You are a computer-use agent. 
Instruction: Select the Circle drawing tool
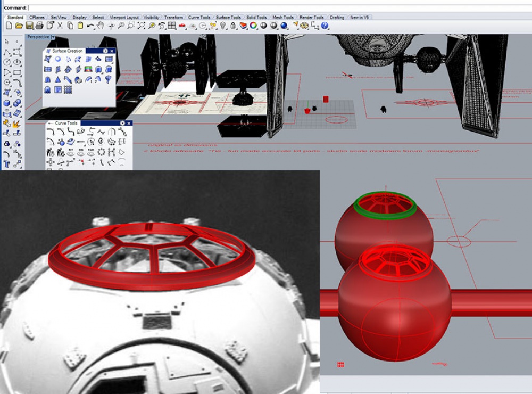(7, 62)
